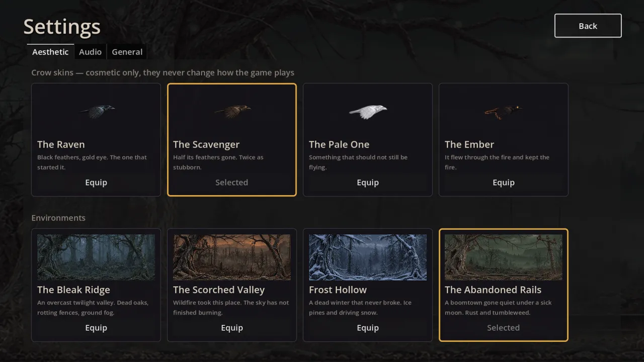
Task: Click the Environments section heading
Action: [58, 218]
